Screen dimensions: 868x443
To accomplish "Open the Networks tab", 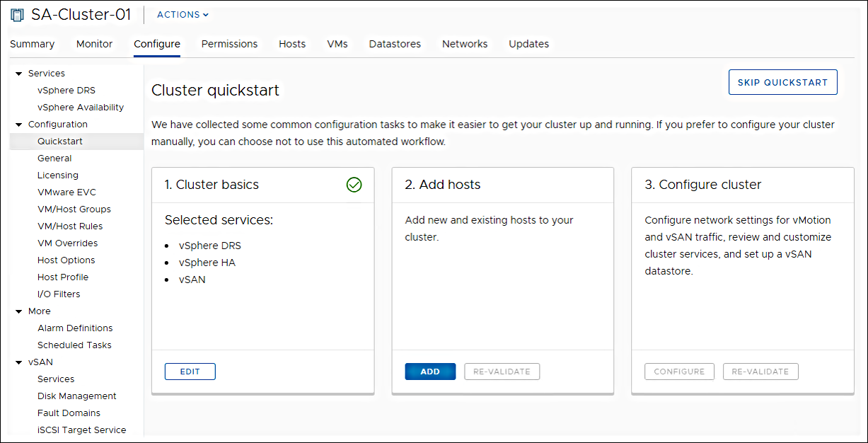I will click(x=465, y=44).
